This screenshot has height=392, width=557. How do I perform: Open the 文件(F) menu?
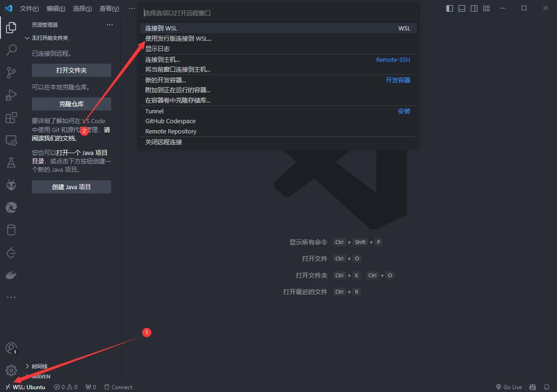30,8
